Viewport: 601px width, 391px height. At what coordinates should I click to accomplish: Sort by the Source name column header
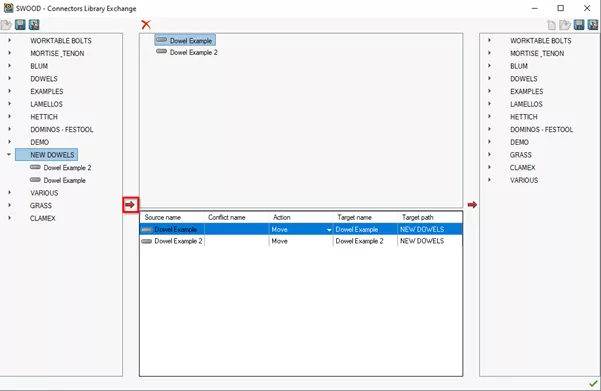(x=172, y=217)
